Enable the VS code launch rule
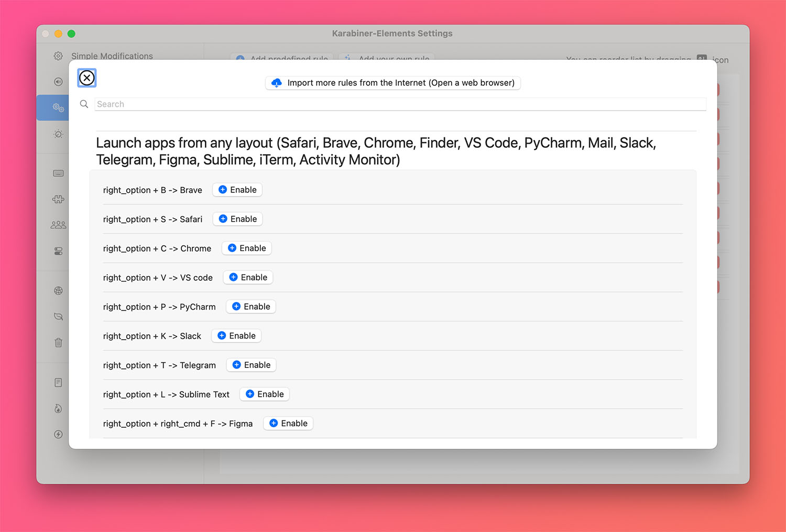The width and height of the screenshot is (786, 532). 248,278
